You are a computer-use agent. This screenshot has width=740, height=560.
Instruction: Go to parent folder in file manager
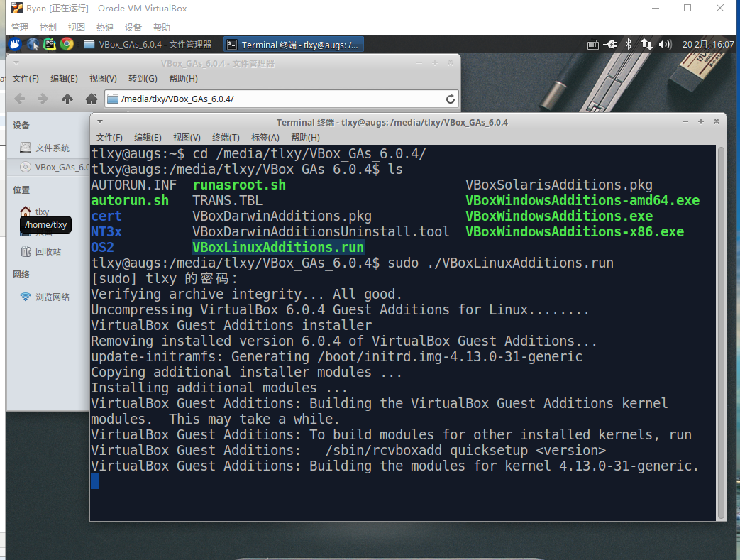coord(67,99)
